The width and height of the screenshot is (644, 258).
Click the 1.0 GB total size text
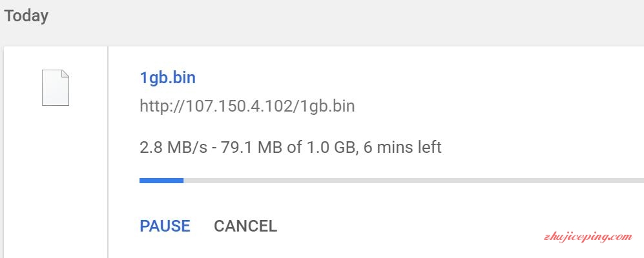pos(331,147)
